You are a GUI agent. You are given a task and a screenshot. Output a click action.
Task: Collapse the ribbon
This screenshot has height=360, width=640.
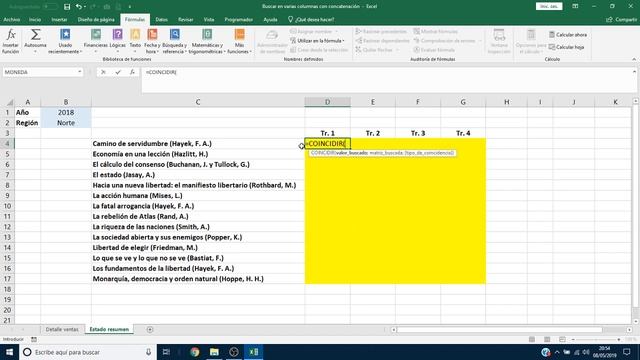[634, 59]
